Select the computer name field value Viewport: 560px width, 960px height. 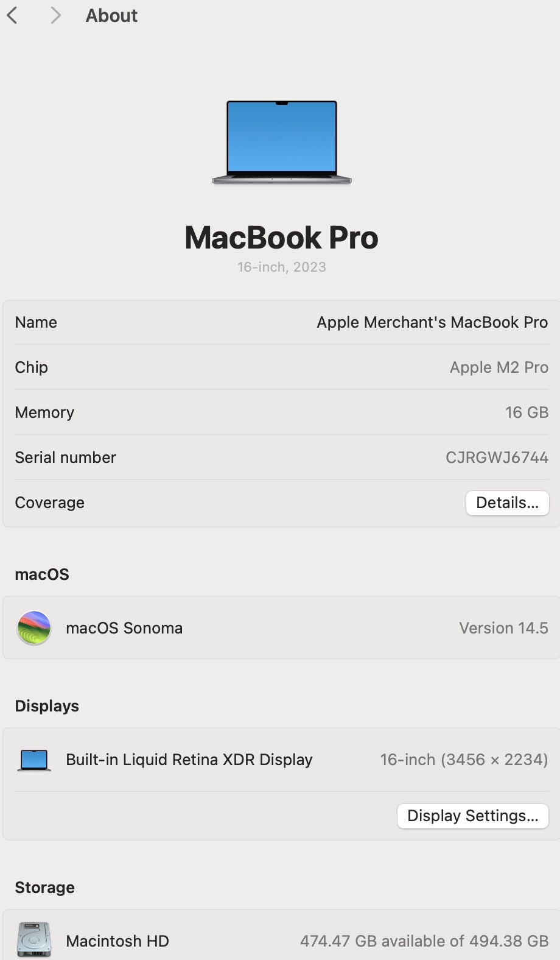point(432,322)
